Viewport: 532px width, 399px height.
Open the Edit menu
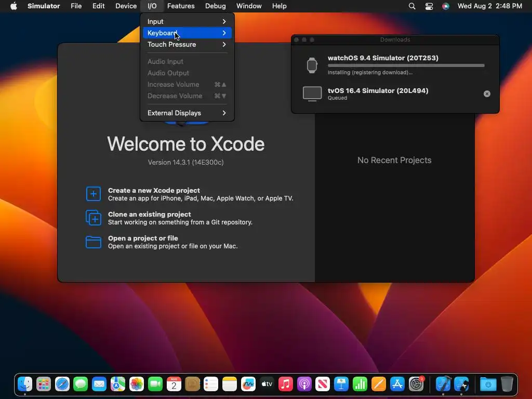pyautogui.click(x=98, y=6)
